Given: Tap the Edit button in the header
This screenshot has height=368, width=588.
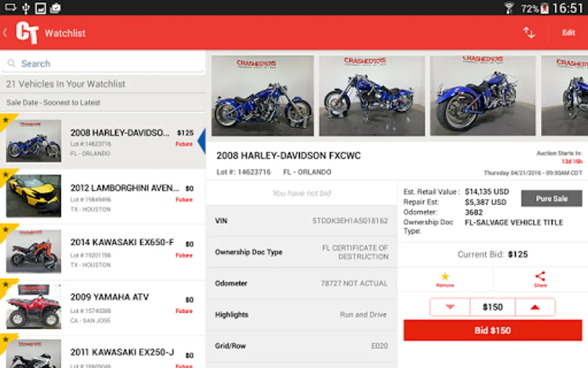Looking at the screenshot, I should point(568,33).
